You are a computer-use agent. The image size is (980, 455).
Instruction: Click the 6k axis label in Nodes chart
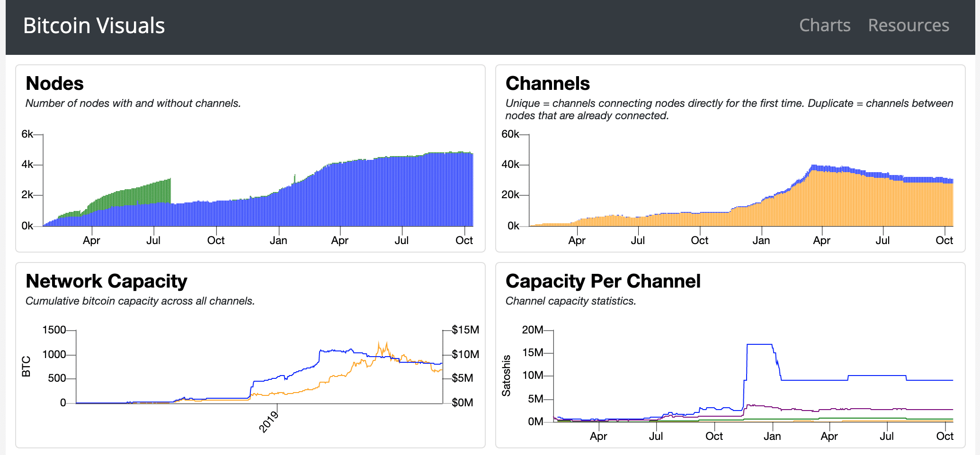[x=27, y=134]
